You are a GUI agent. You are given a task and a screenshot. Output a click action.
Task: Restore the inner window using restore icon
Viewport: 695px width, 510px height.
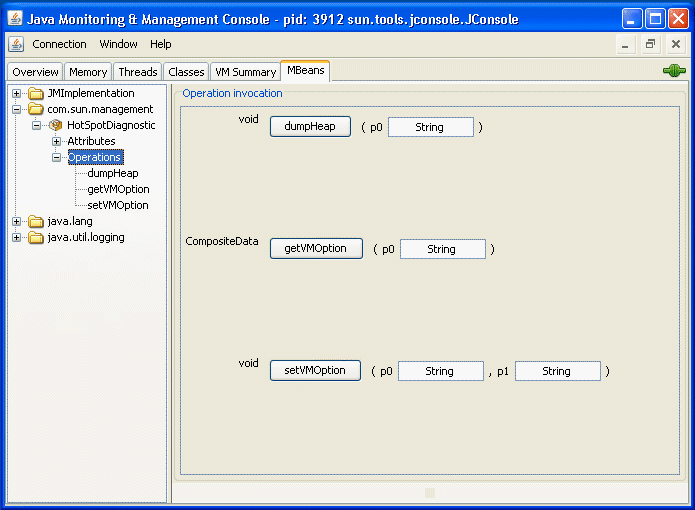point(650,44)
